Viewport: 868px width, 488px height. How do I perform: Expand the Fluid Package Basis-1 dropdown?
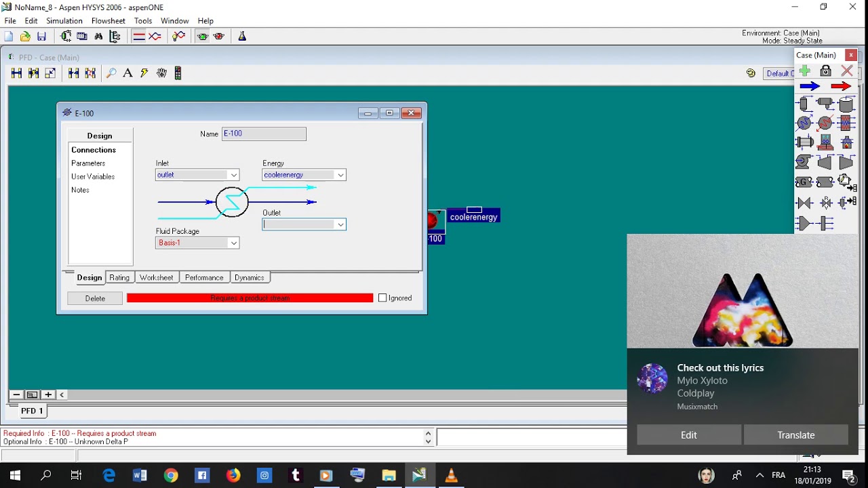233,243
